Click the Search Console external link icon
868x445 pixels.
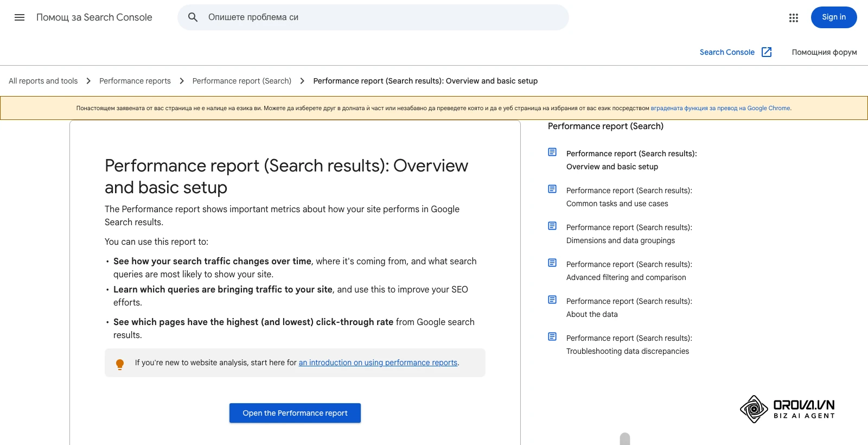[767, 52]
